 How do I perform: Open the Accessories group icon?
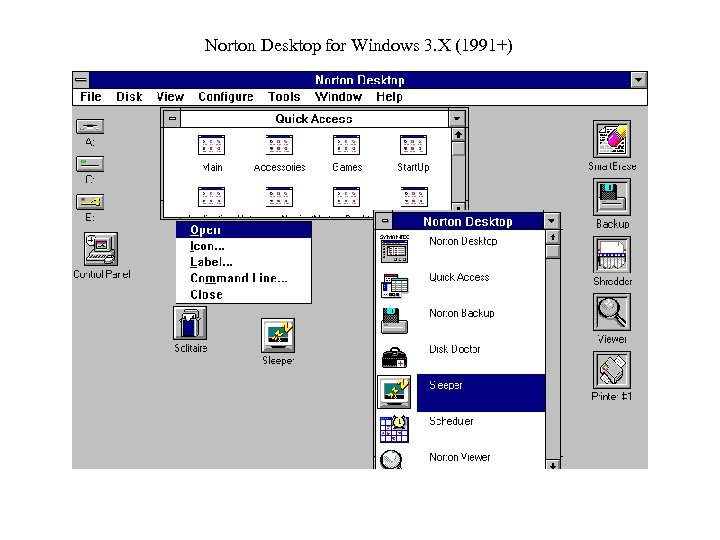click(279, 145)
